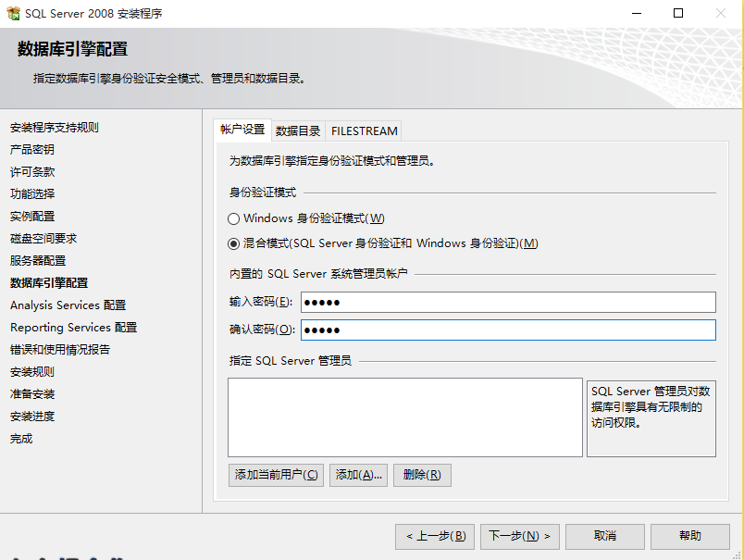Go back with 上一步(B) button
This screenshot has height=560, width=744.
click(x=435, y=536)
